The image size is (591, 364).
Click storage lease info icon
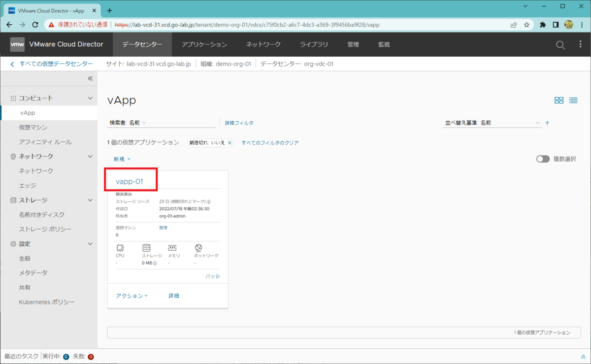click(x=209, y=202)
